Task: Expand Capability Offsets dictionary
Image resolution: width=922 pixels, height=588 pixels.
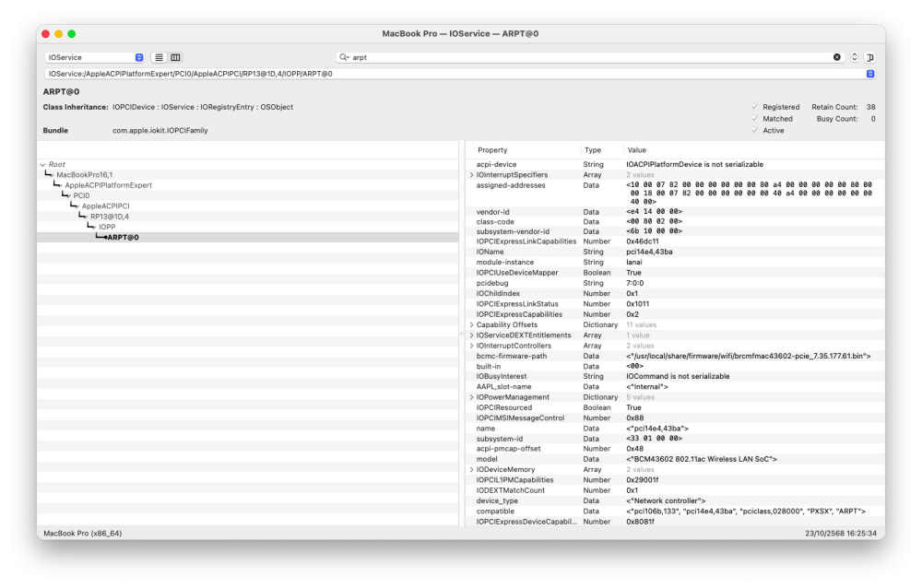Action: tap(471, 325)
